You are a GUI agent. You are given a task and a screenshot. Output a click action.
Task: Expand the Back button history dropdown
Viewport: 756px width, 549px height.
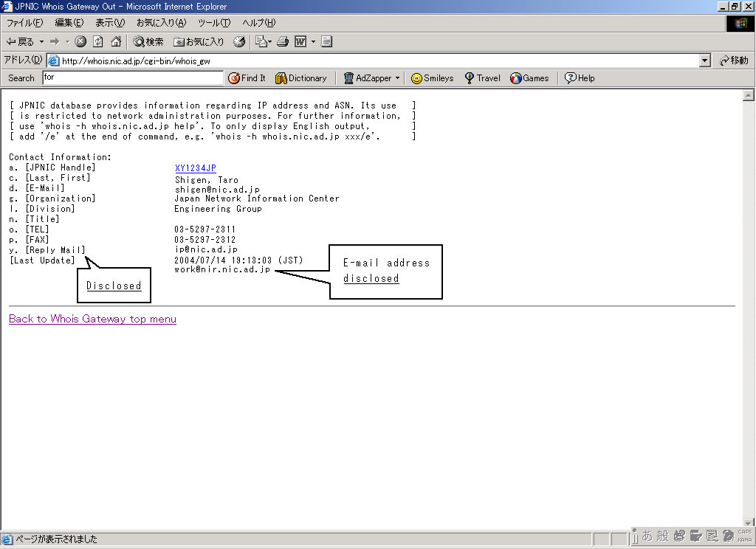point(41,42)
